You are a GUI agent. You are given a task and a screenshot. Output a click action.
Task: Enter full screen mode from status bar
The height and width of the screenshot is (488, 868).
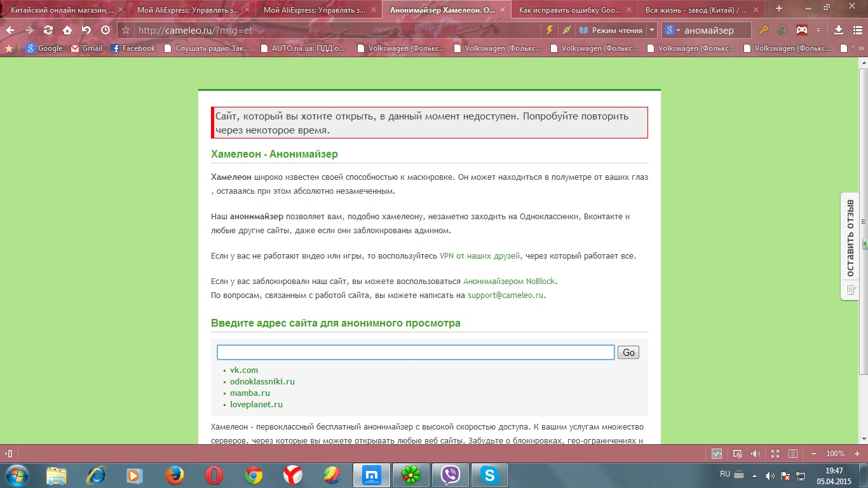pyautogui.click(x=775, y=454)
